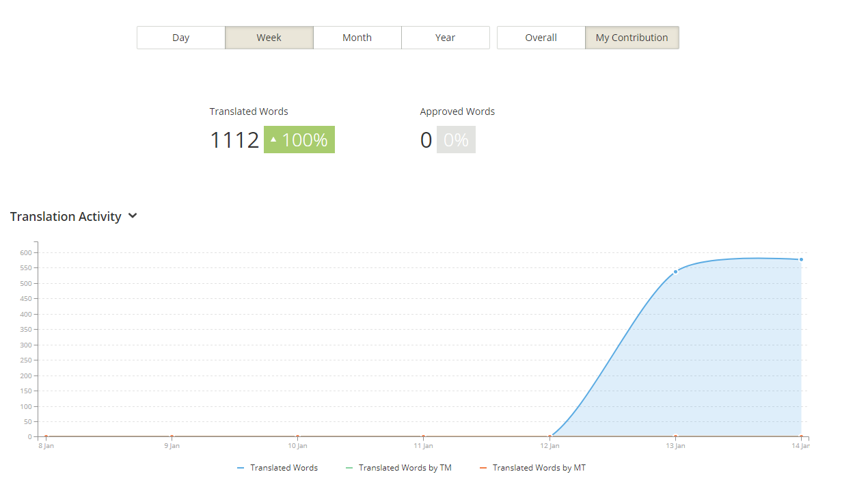868x487 pixels.
Task: Expand the Translation Activity chevron
Action: coord(133,216)
